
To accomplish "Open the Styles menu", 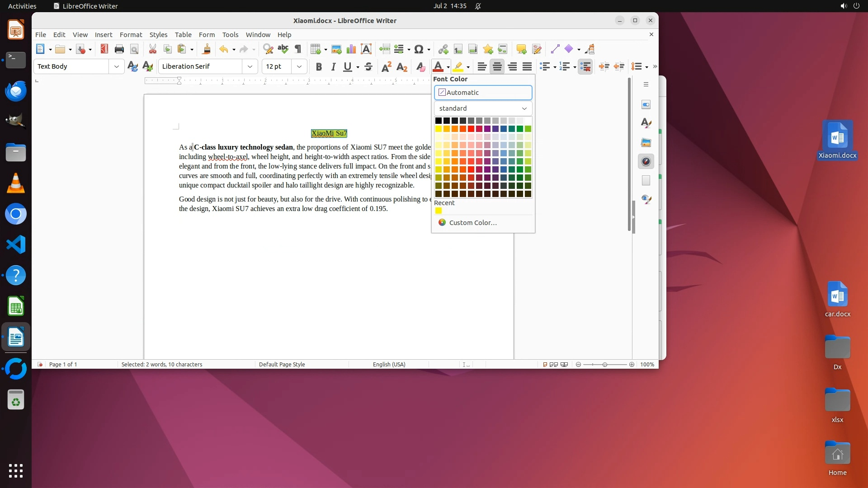I will pos(158,35).
